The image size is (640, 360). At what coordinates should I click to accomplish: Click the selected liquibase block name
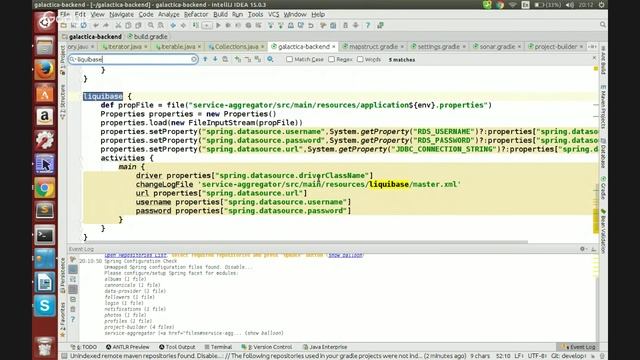pyautogui.click(x=103, y=96)
